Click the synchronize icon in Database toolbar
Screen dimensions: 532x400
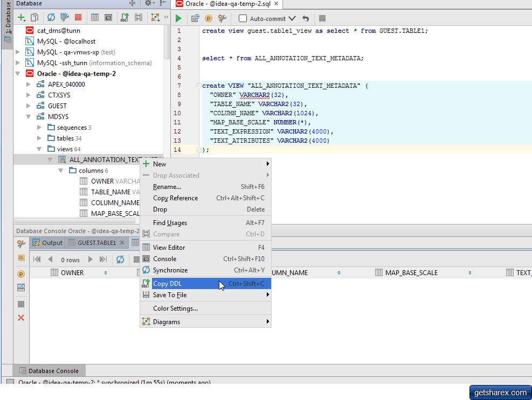click(x=51, y=18)
